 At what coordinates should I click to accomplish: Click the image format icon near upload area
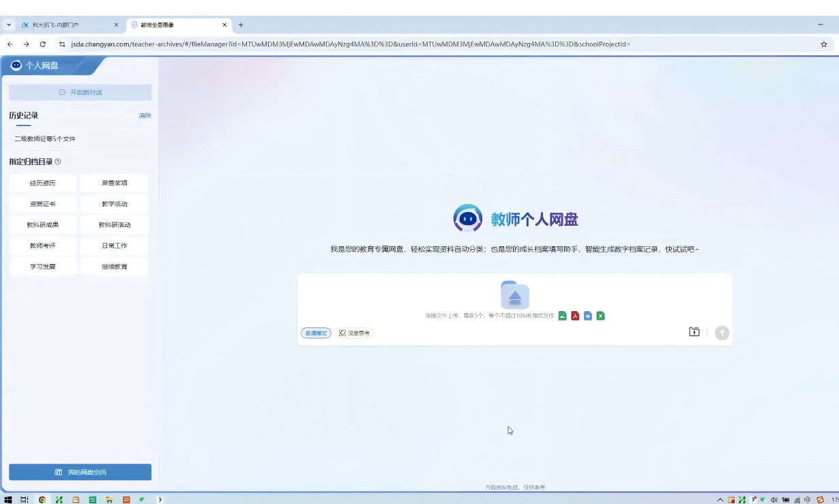(562, 316)
